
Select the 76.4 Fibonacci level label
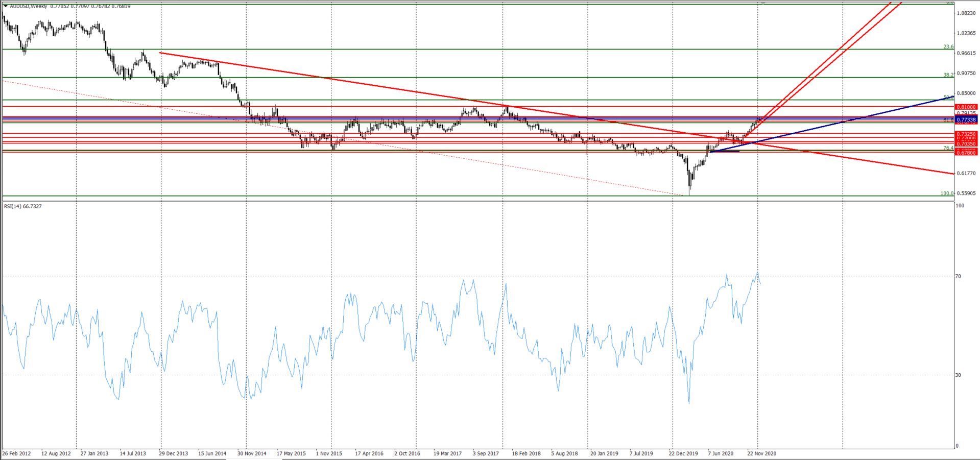pyautogui.click(x=948, y=148)
